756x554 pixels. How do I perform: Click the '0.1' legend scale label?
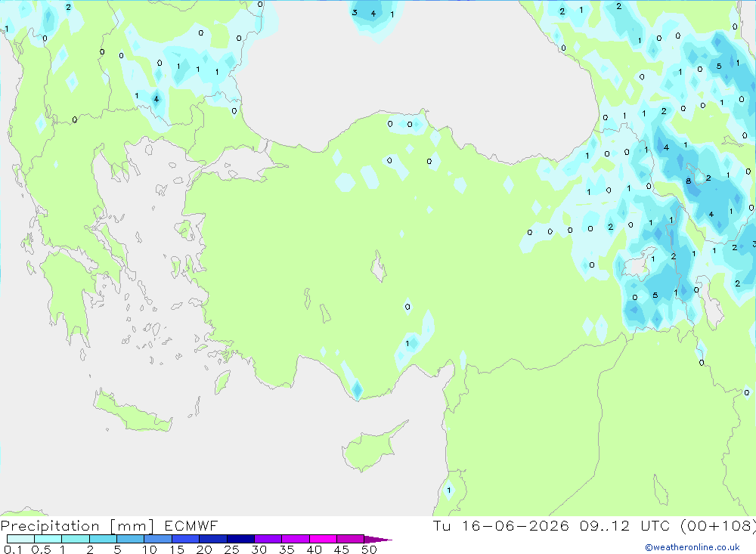pyautogui.click(x=13, y=549)
